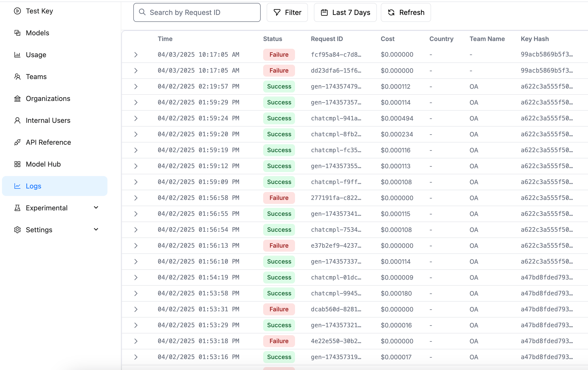Click the API Reference plug icon
Viewport: 588px width, 370px height.
[17, 142]
